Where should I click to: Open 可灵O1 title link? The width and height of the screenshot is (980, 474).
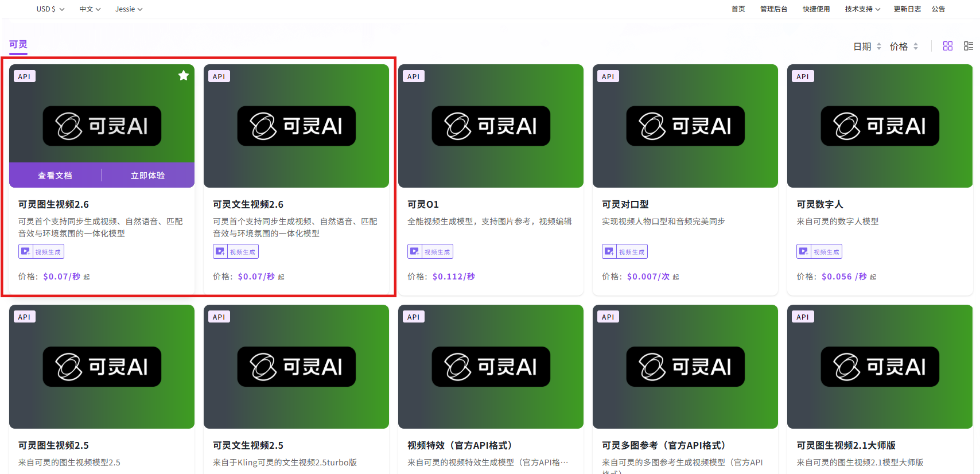(x=423, y=204)
